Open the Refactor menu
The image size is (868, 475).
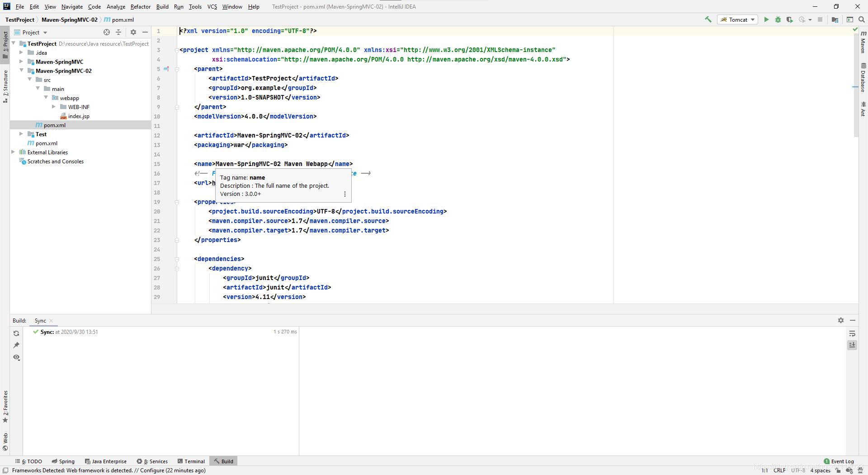(x=140, y=7)
